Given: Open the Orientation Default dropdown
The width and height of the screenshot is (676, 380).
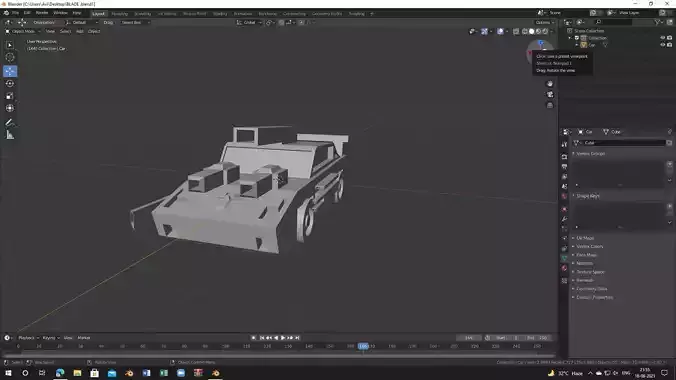Looking at the screenshot, I should point(82,22).
